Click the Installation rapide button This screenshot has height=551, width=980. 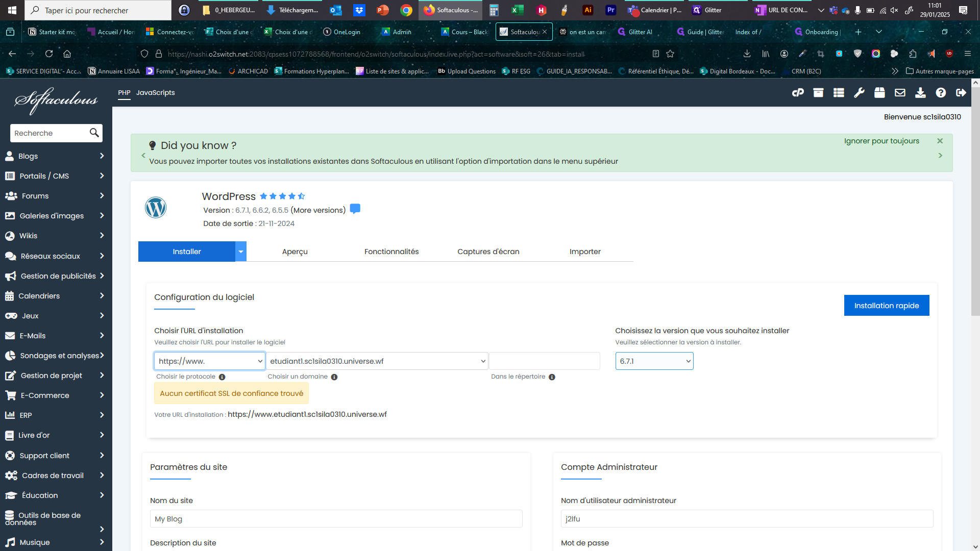pos(887,305)
